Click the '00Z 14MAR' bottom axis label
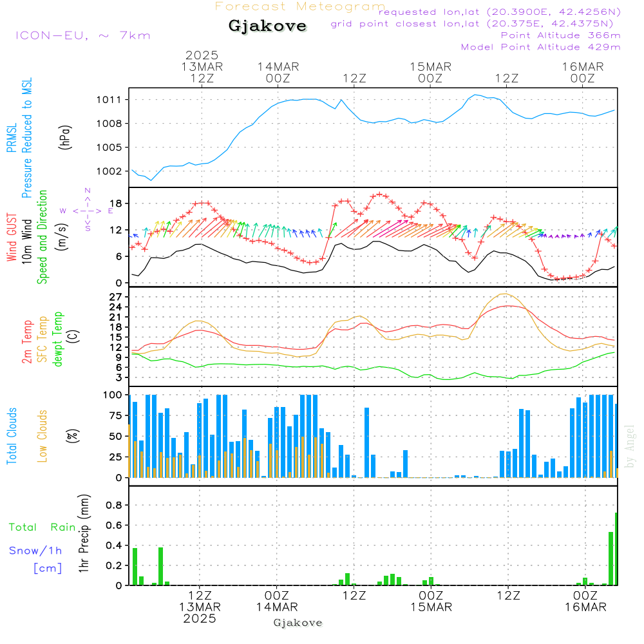Screen dimensions: 644x644 click(x=277, y=601)
